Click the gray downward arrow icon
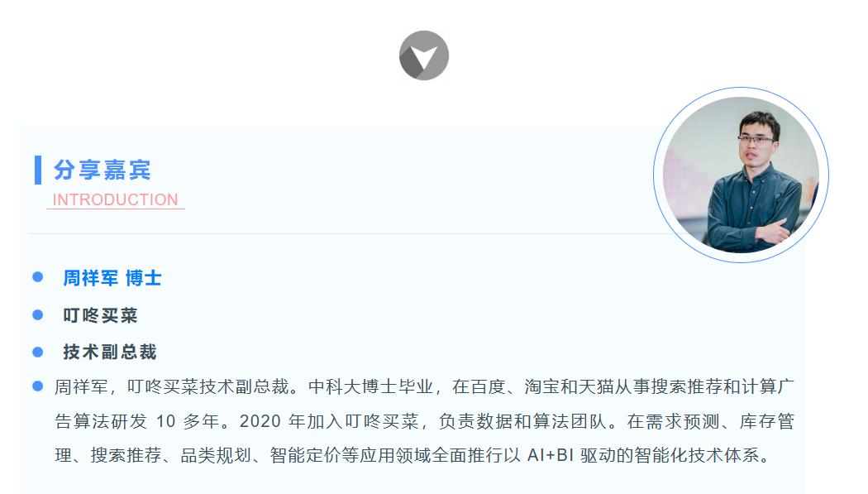868x494 pixels. tap(424, 55)
